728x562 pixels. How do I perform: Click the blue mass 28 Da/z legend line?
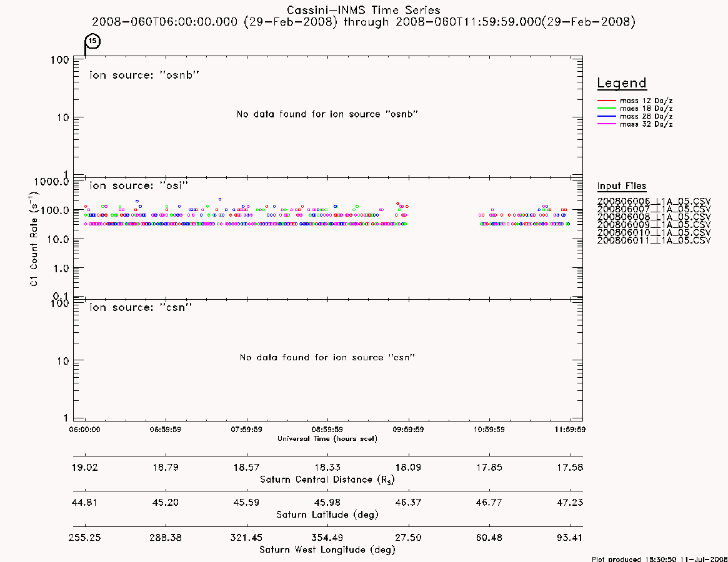[606, 117]
